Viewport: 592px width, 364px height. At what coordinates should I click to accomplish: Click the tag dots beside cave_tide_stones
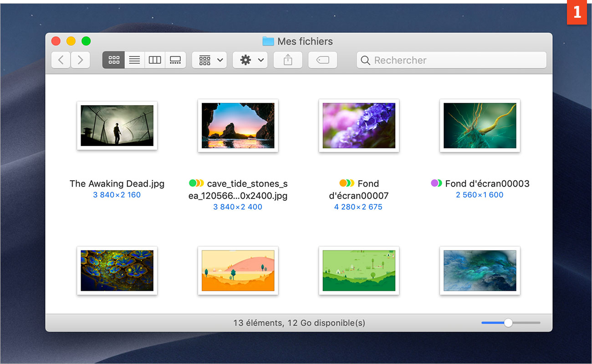coord(196,183)
